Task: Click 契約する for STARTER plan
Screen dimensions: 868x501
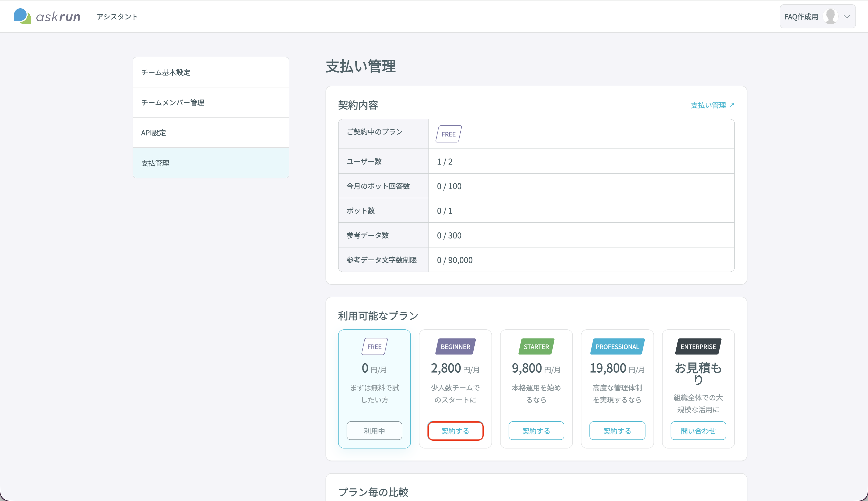Action: pyautogui.click(x=536, y=430)
